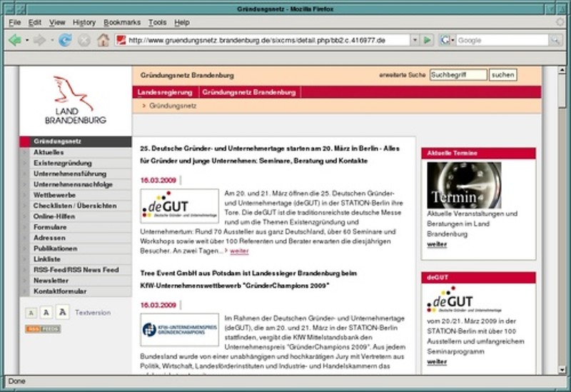Viewport: 571px width, 392px height.
Task: Click into the Suchbegriff search field
Action: (x=458, y=75)
